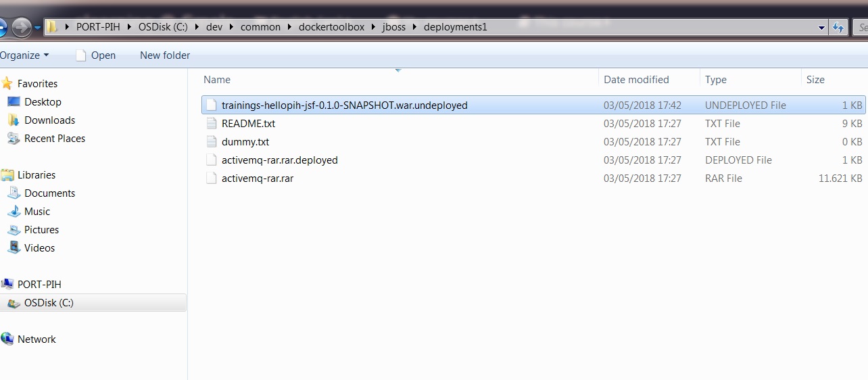Expand the arrow after PORT-PIH breadcrumb
This screenshot has width=868, height=380.
pyautogui.click(x=130, y=27)
